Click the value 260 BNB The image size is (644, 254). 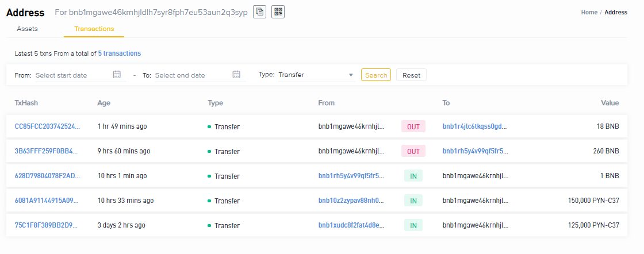coord(607,151)
